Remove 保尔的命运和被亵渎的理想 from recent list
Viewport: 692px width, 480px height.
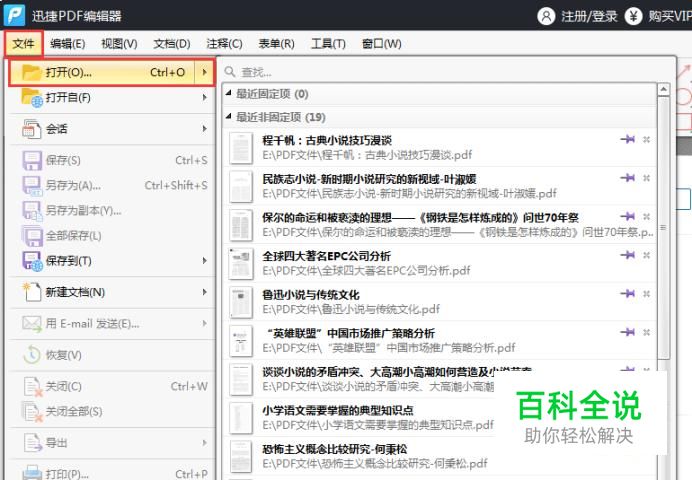(647, 217)
